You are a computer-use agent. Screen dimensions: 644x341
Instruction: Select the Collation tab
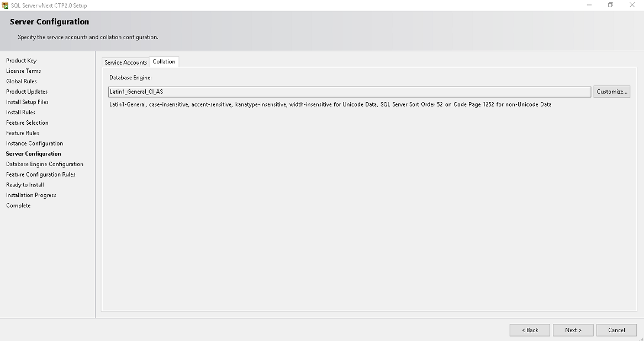point(164,62)
